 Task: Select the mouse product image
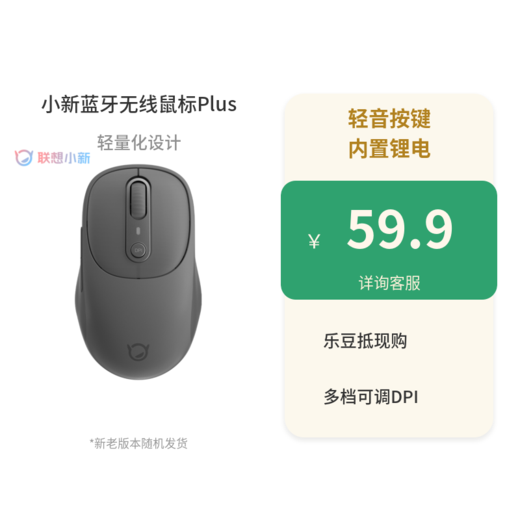click(x=138, y=272)
